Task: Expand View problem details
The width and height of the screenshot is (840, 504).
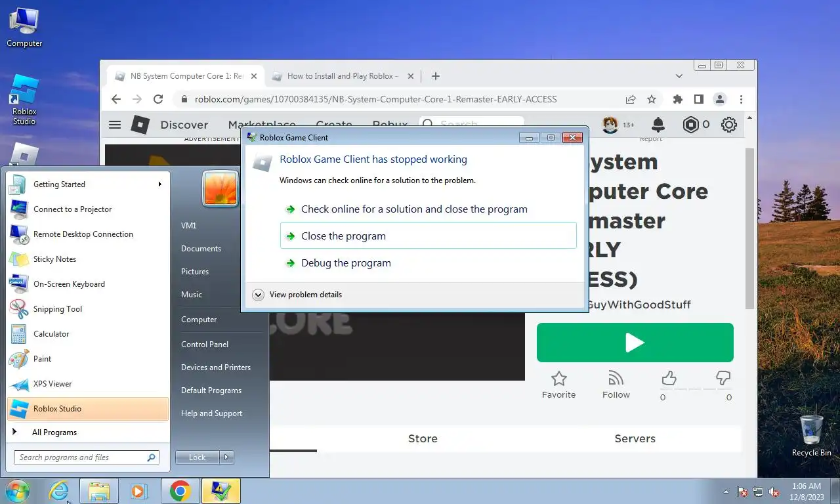Action: (297, 295)
